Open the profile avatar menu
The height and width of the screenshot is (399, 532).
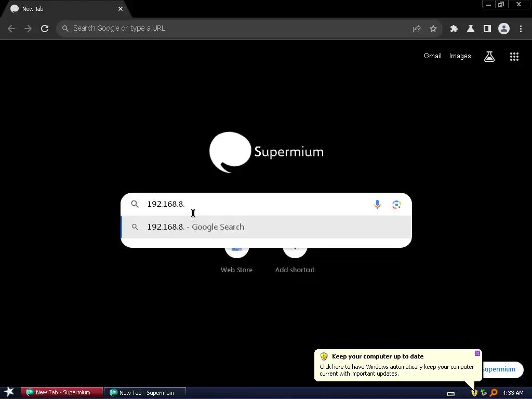tap(504, 29)
